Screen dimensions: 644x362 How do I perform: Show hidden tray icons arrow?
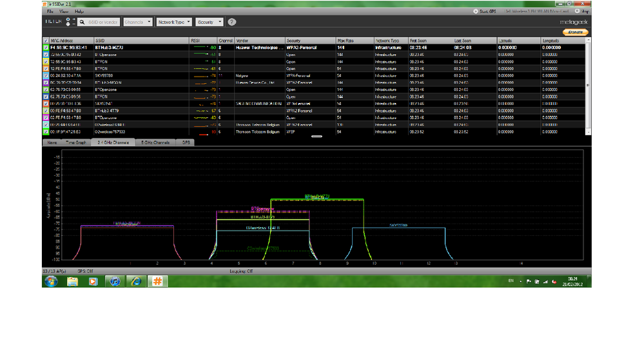(520, 281)
